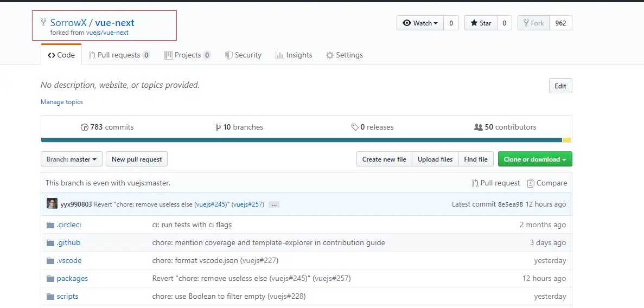Click the .circleci folder icon
This screenshot has width=644, height=308.
[50, 224]
